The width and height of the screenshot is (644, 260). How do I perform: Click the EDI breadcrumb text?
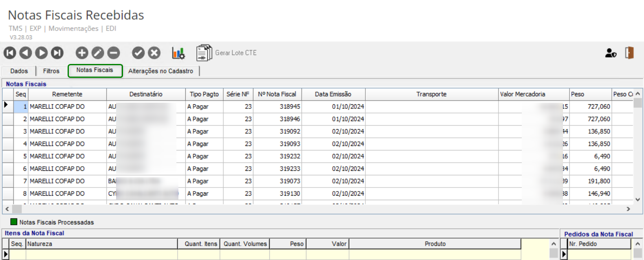tap(111, 29)
